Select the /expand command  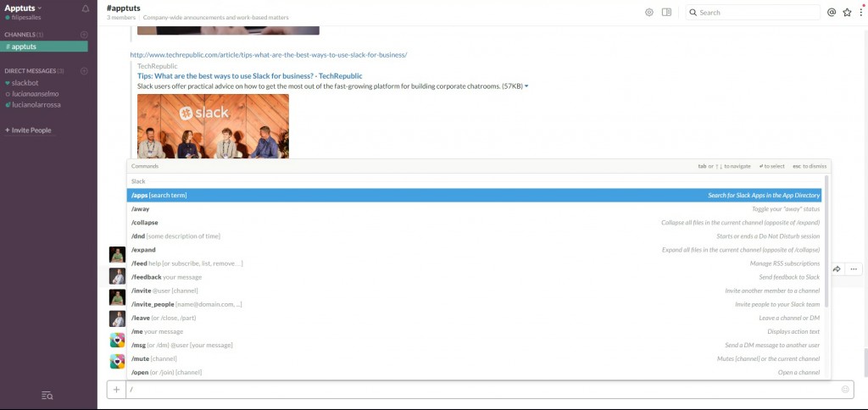474,250
